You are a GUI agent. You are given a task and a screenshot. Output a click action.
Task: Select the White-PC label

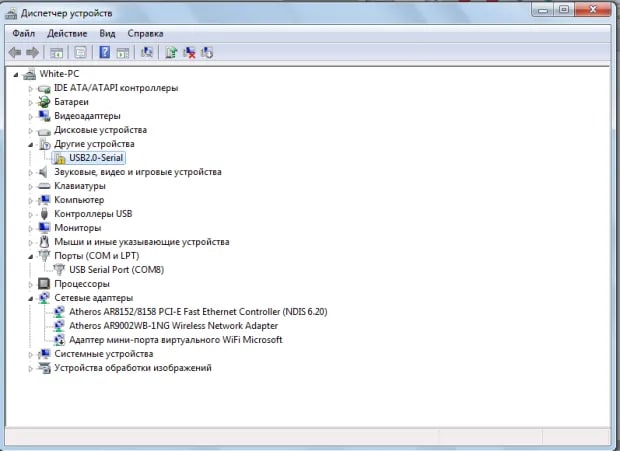[59, 74]
